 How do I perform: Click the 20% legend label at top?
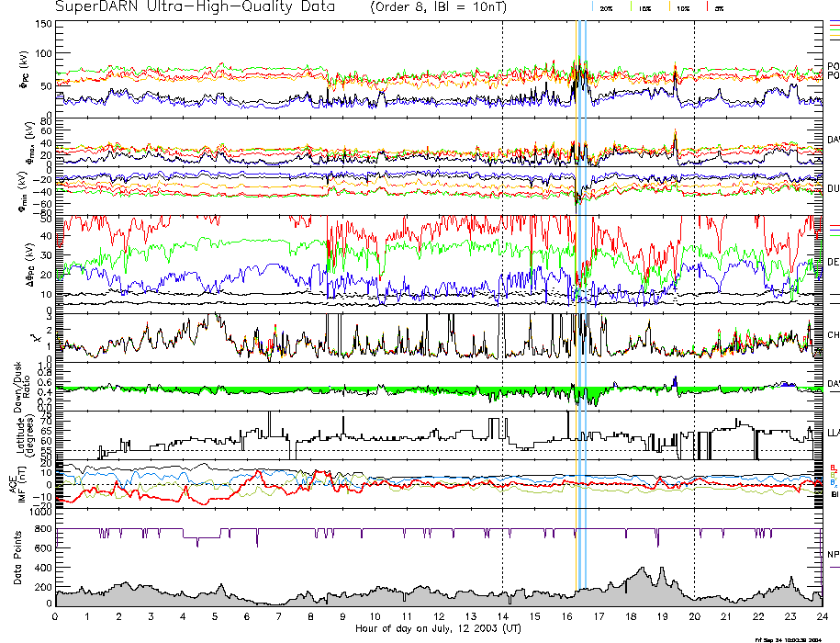(607, 7)
